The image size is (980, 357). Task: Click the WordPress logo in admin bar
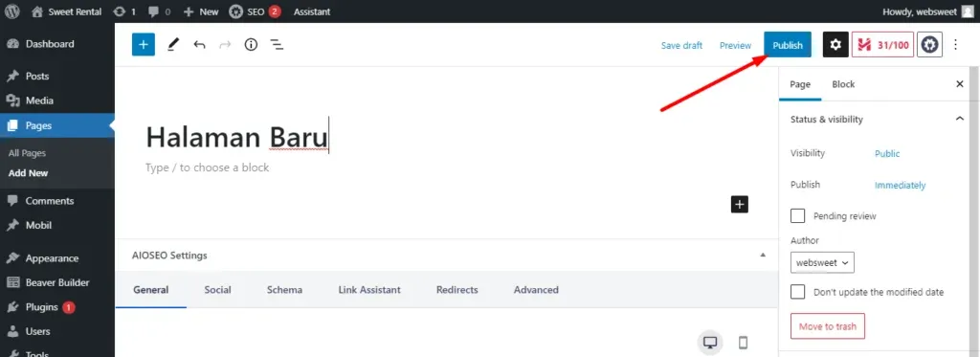coord(12,11)
